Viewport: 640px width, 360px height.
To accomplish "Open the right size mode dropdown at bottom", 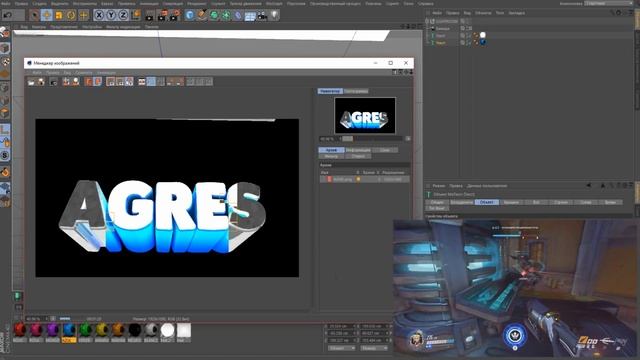I will (x=373, y=348).
